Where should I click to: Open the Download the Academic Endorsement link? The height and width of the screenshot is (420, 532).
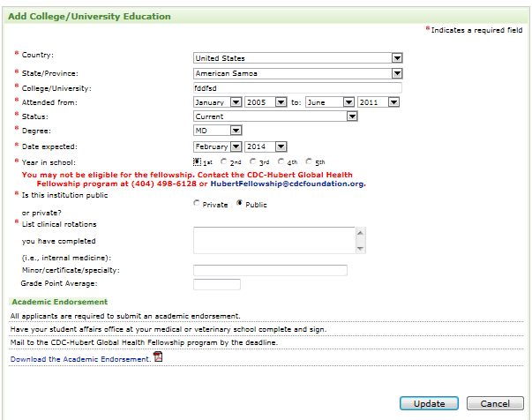[x=79, y=359]
